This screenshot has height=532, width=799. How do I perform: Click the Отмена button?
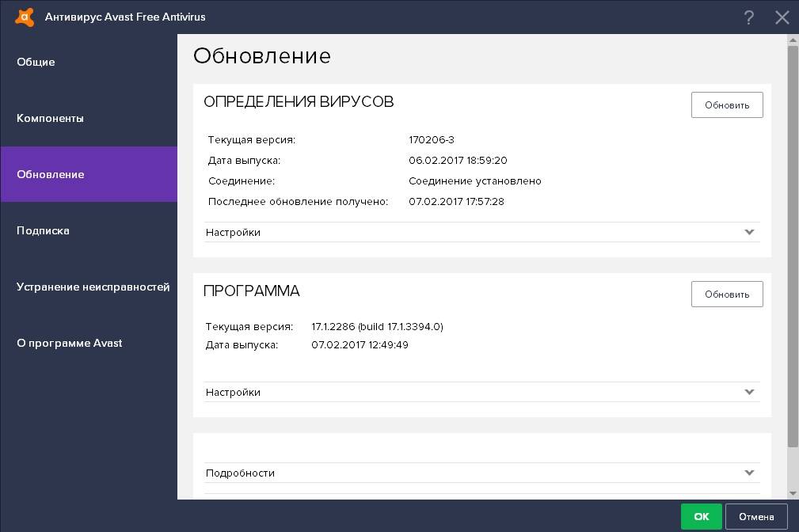click(x=756, y=517)
